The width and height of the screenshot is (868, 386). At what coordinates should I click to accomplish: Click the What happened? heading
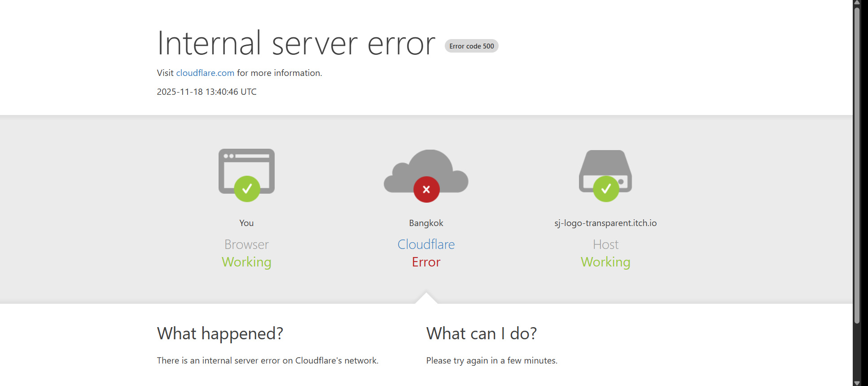coord(220,334)
